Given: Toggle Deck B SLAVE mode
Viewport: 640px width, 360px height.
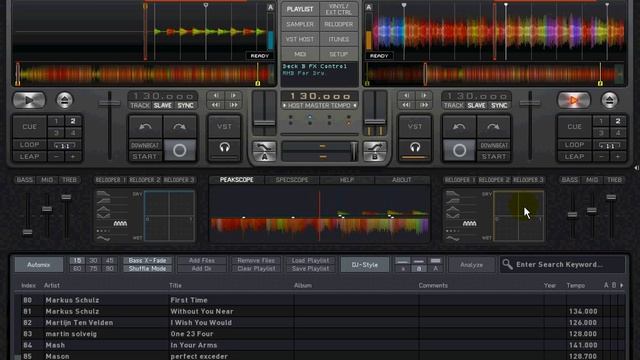Looking at the screenshot, I should (476, 105).
